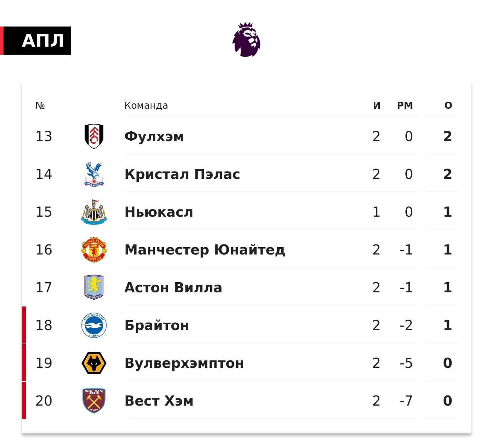The height and width of the screenshot is (448, 492).
Task: Click the Brighton club crest
Action: [94, 325]
